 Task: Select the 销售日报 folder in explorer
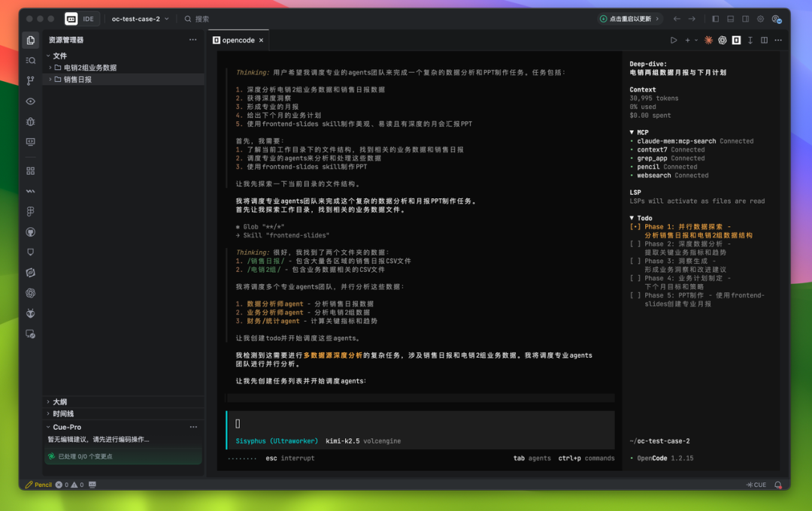[77, 79]
